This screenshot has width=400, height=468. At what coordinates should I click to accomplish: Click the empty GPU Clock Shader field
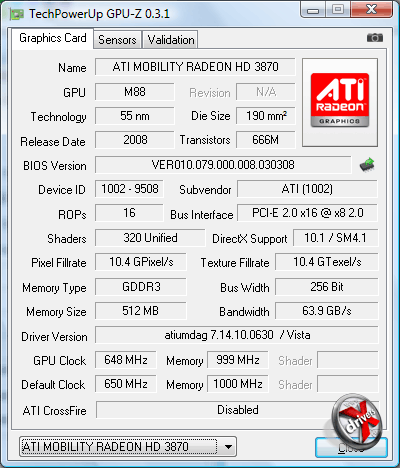point(348,360)
